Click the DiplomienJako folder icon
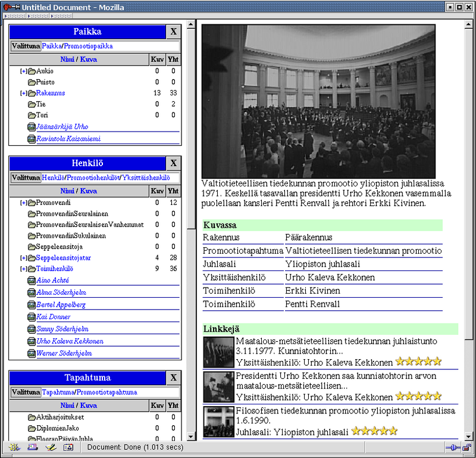The width and height of the screenshot is (476, 458). coord(32,429)
